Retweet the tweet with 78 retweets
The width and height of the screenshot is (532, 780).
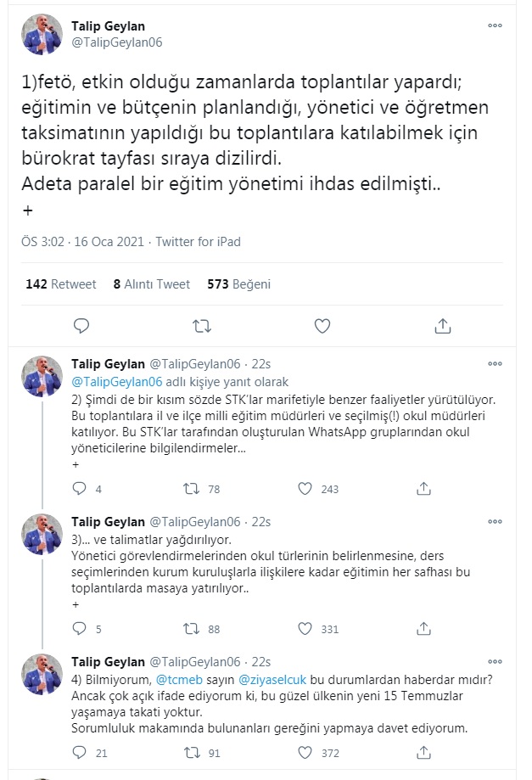coord(193,489)
